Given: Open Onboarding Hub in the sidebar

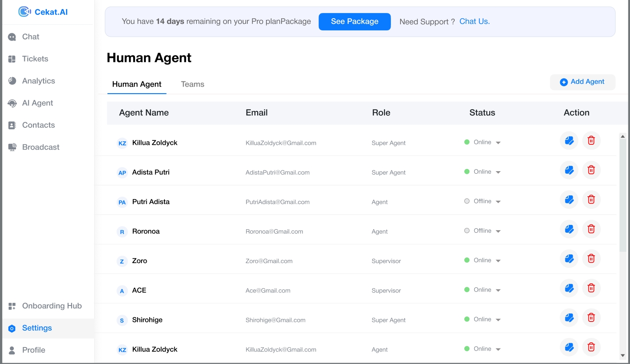Looking at the screenshot, I should (x=52, y=306).
